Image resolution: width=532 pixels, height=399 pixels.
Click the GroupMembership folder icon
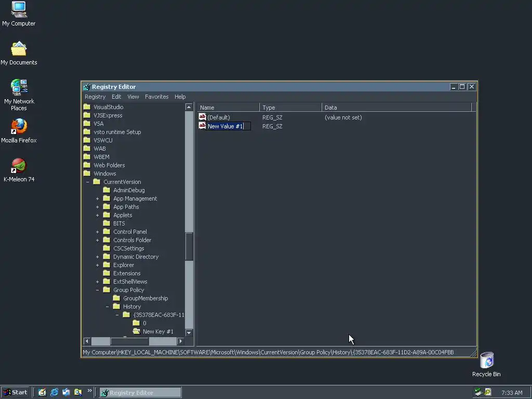[x=117, y=298]
